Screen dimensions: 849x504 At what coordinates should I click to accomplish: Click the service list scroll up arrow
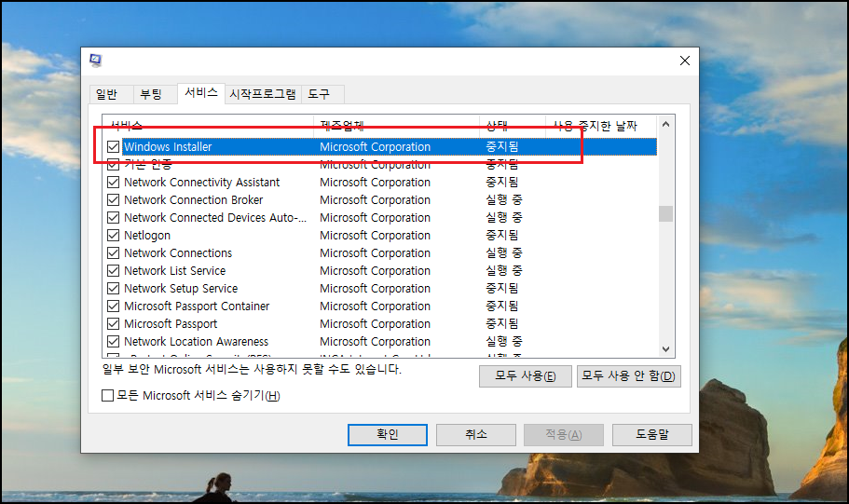[x=666, y=125]
